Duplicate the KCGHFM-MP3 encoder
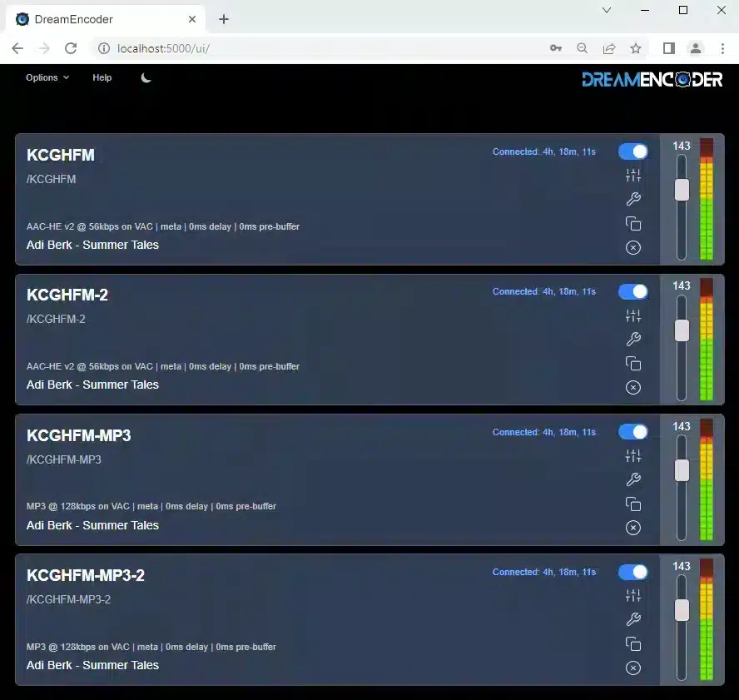This screenshot has height=700, width=739. coord(633,504)
